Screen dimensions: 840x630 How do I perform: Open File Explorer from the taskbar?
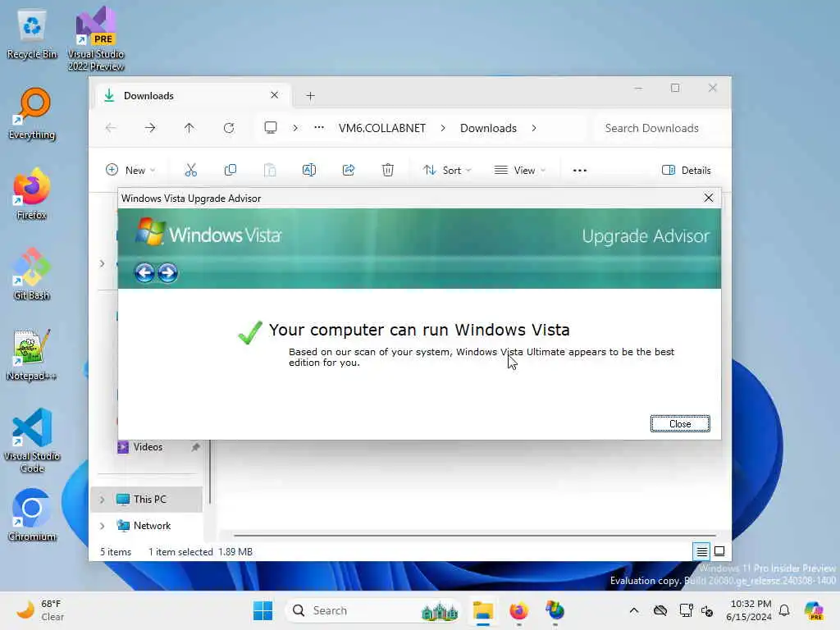pyautogui.click(x=482, y=610)
